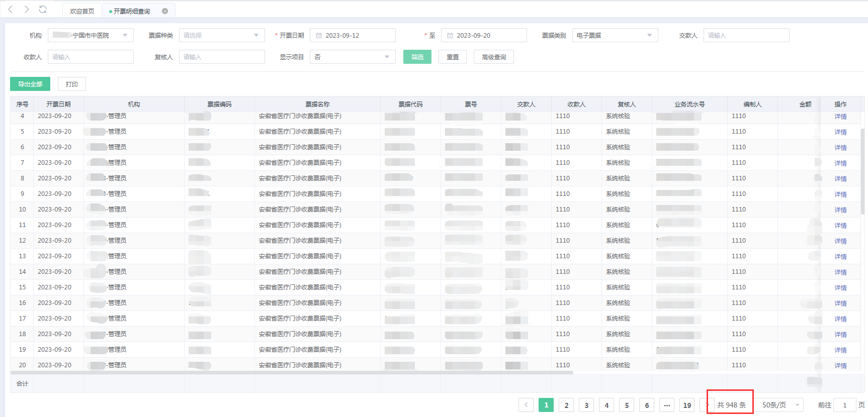Image resolution: width=868 pixels, height=417 pixels.
Task: Open 详情 for row 20
Action: pyautogui.click(x=840, y=366)
